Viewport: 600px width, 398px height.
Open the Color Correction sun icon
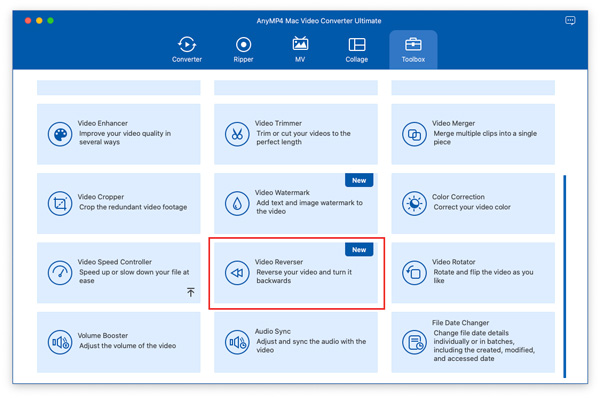click(x=414, y=204)
